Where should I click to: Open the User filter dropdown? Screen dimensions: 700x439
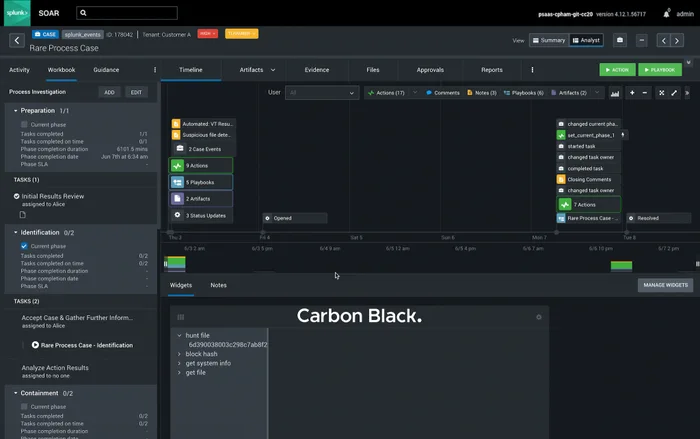(321, 93)
